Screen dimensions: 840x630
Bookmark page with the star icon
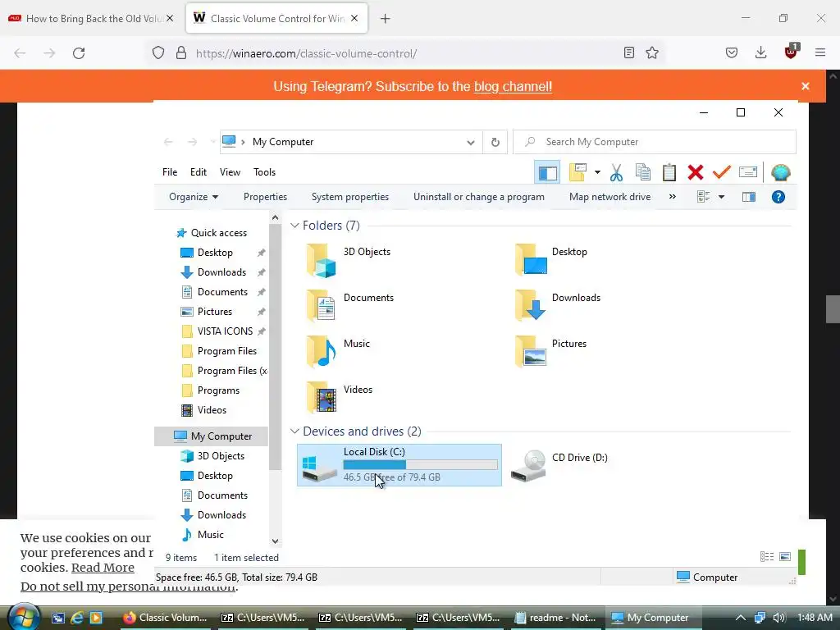[x=652, y=52]
